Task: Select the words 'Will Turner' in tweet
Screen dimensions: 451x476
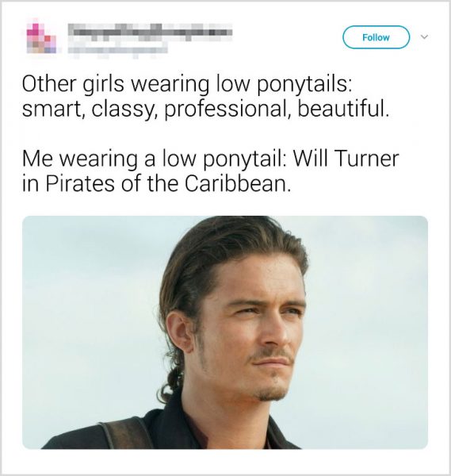Action: point(346,158)
